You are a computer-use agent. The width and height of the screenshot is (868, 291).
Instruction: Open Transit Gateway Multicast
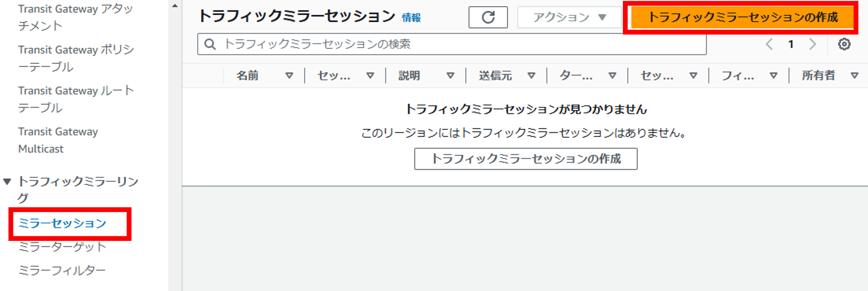58,140
